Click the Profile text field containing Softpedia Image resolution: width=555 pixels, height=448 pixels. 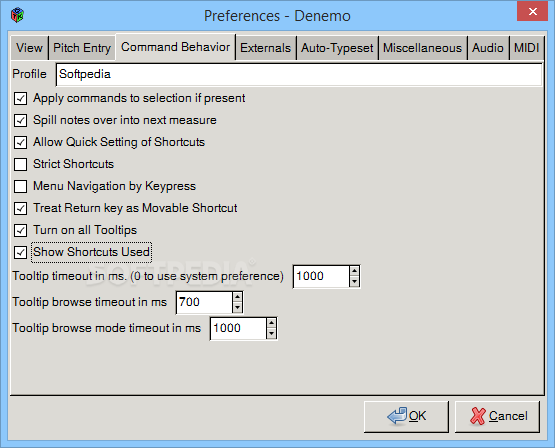click(299, 74)
